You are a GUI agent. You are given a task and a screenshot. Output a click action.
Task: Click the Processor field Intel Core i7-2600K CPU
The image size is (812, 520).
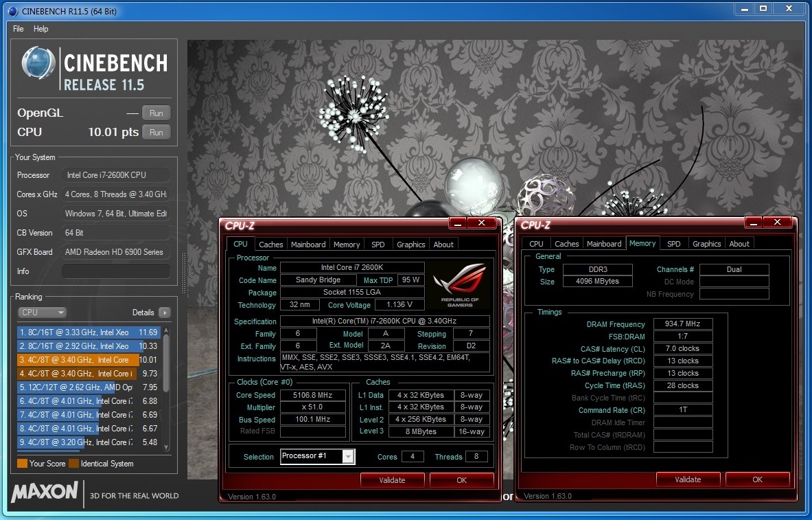coord(115,175)
